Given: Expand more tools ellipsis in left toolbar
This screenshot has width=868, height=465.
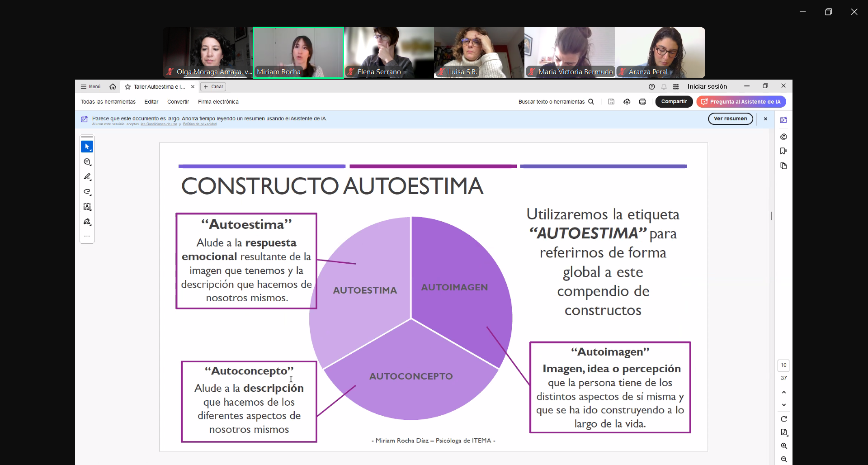Looking at the screenshot, I should [87, 236].
